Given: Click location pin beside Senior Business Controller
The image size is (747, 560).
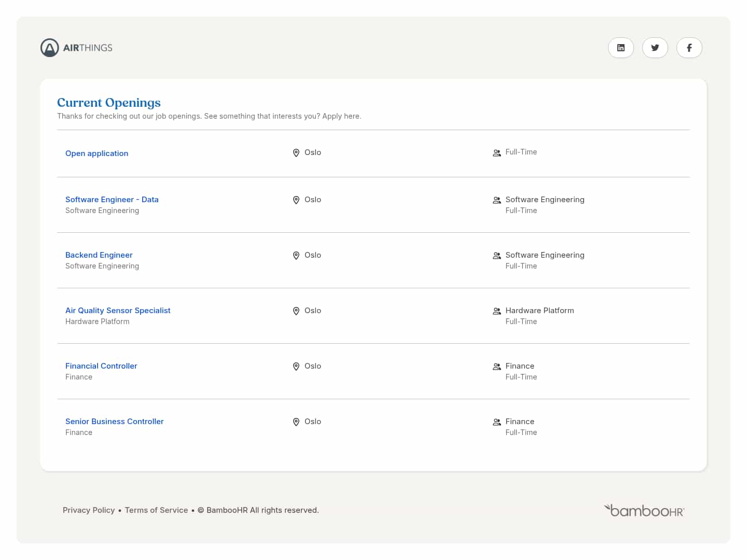Looking at the screenshot, I should point(296,422).
